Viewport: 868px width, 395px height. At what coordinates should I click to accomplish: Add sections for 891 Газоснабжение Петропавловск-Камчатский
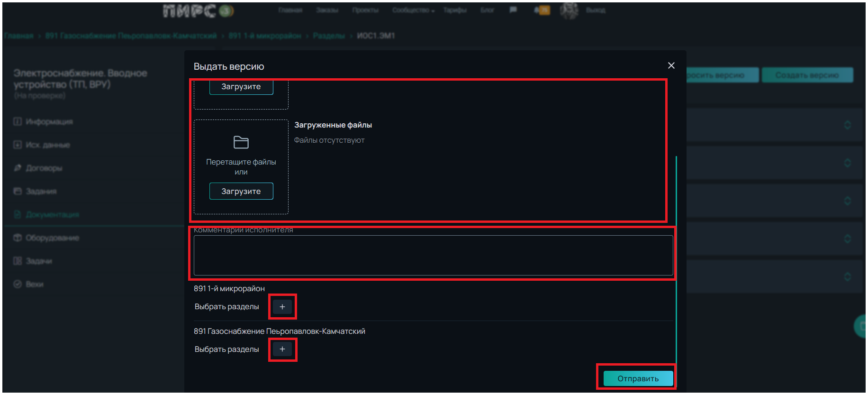(282, 349)
